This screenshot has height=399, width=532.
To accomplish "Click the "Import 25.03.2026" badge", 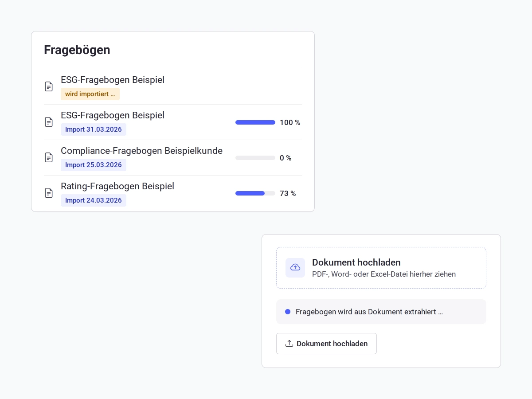I will (94, 165).
